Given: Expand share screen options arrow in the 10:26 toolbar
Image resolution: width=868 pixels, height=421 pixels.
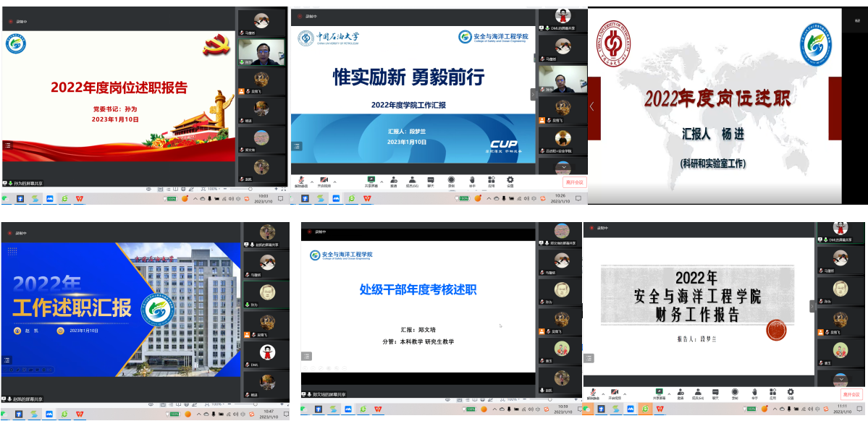Looking at the screenshot, I should pyautogui.click(x=381, y=180).
